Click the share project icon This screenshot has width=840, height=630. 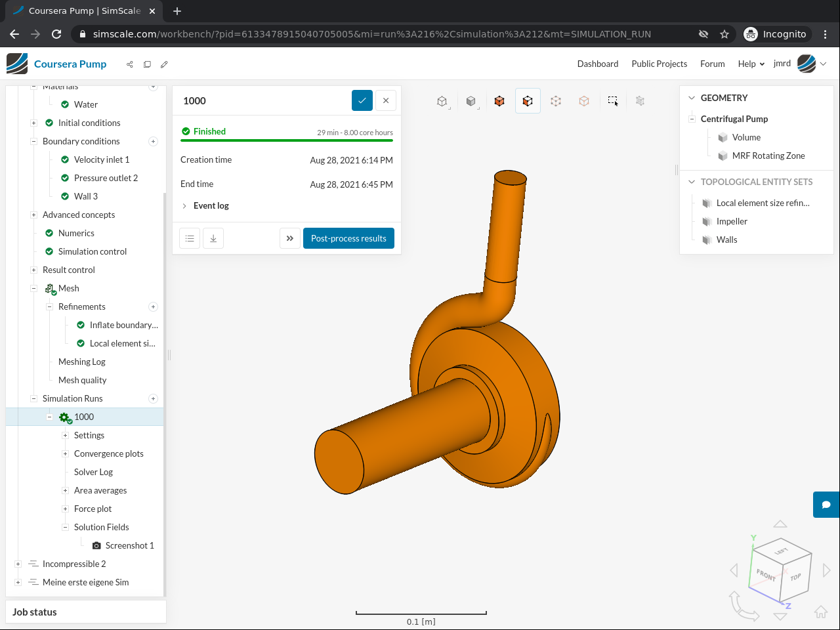coord(130,64)
